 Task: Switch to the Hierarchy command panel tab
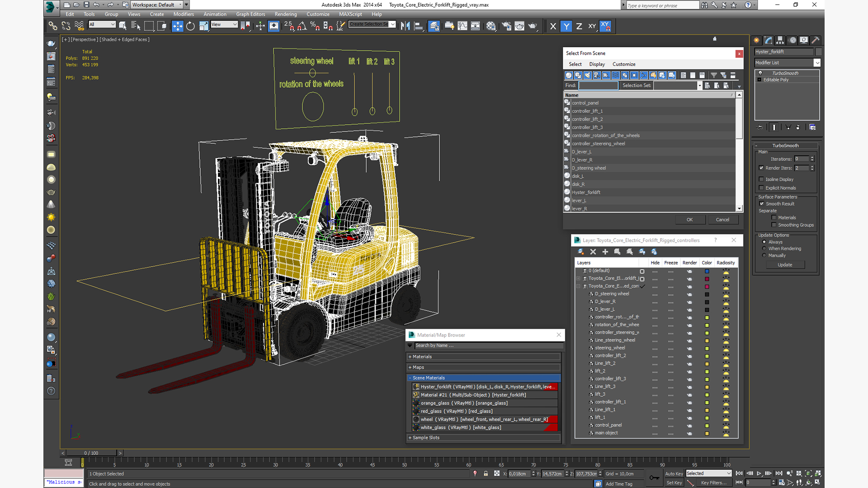click(780, 40)
